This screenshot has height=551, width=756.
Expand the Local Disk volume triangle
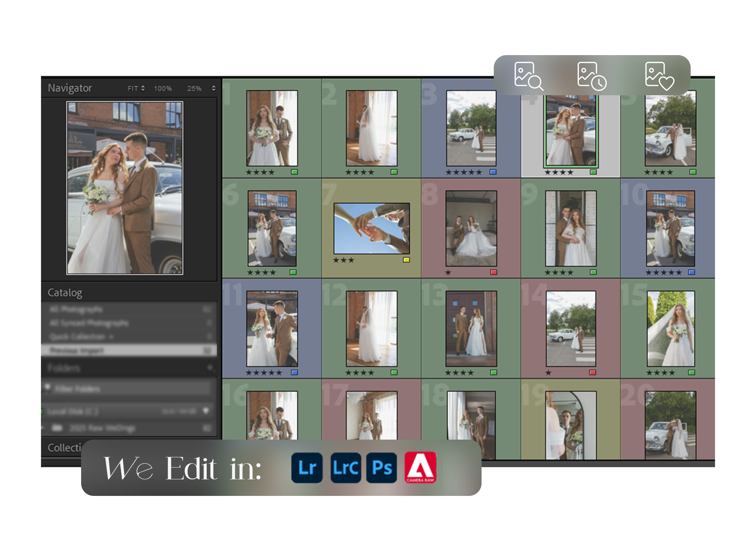coord(206,411)
